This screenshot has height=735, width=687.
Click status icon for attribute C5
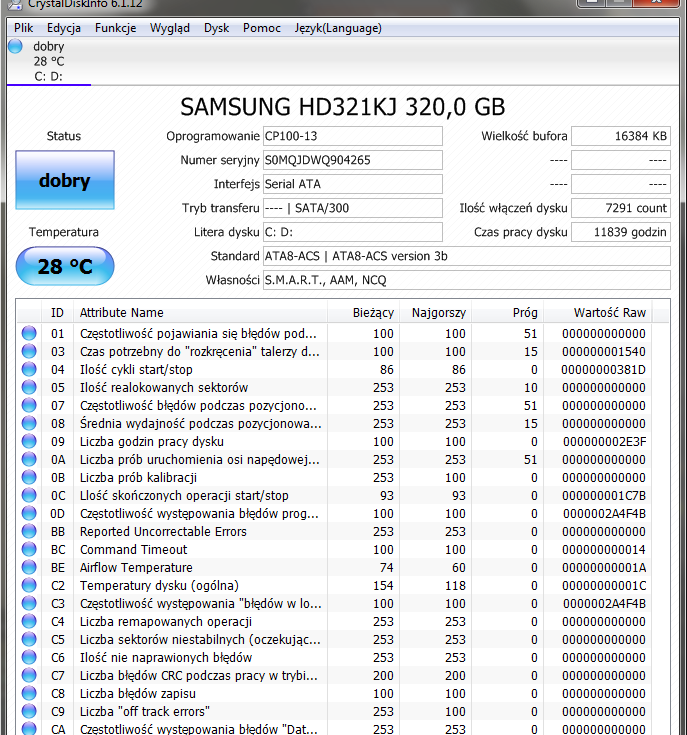click(x=29, y=639)
